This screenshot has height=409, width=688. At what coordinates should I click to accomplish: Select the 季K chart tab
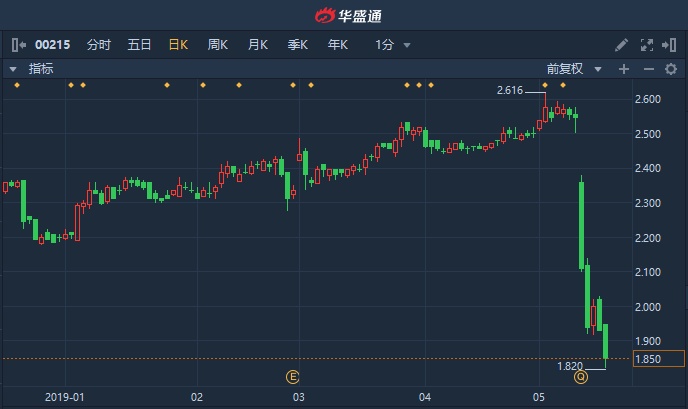point(297,45)
